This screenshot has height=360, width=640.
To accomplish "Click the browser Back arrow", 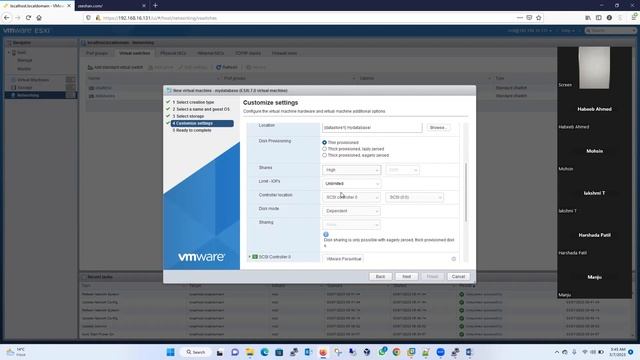I will [x=7, y=18].
